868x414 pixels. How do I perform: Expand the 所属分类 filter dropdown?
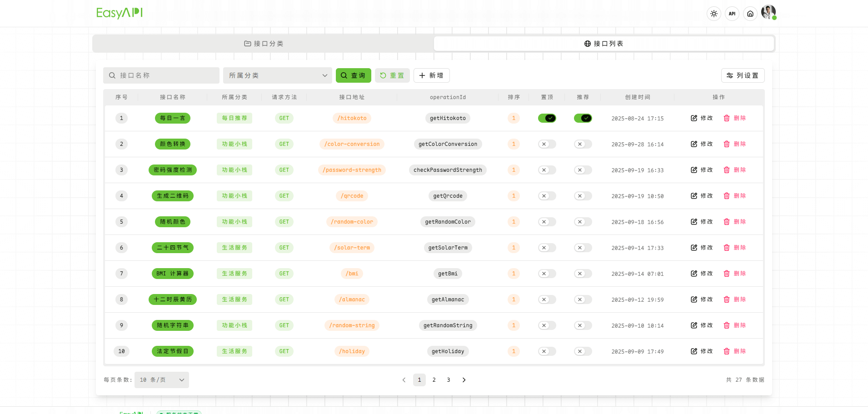[277, 75]
